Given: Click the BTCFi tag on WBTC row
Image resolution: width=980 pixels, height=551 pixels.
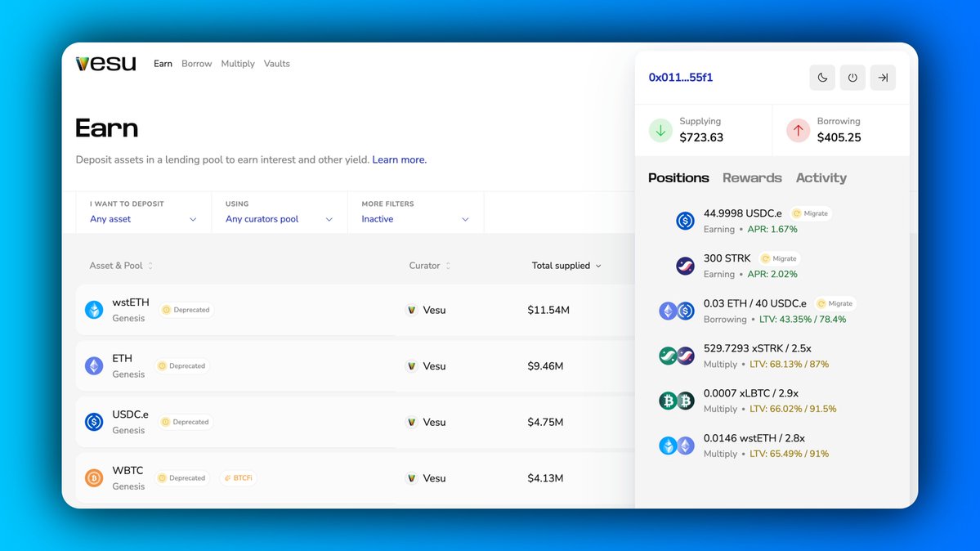Looking at the screenshot, I should coord(238,477).
